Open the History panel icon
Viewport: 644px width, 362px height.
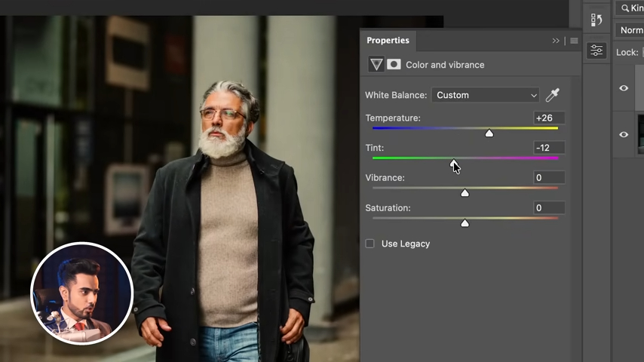[x=596, y=20]
